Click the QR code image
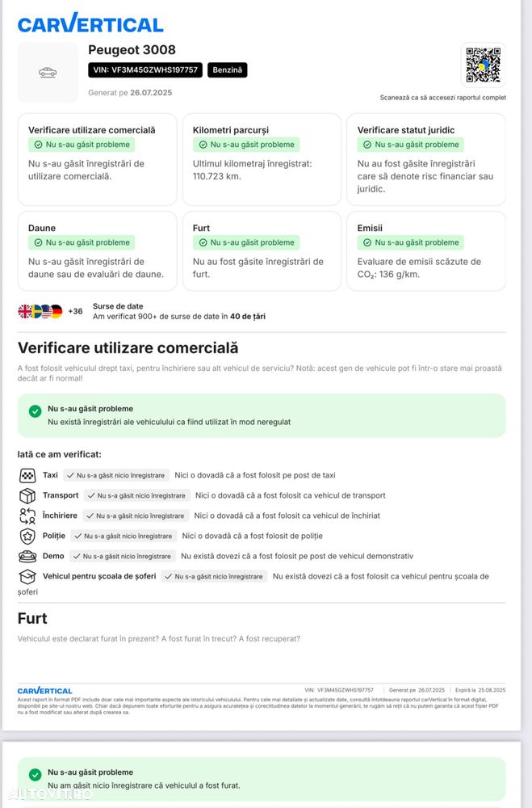The height and width of the screenshot is (808, 532). 483,65
